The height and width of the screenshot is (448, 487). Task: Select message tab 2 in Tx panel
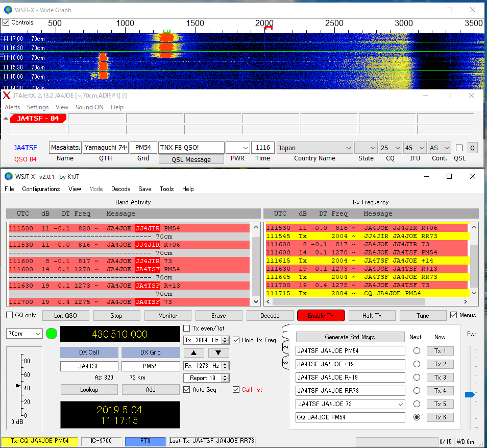(286, 347)
